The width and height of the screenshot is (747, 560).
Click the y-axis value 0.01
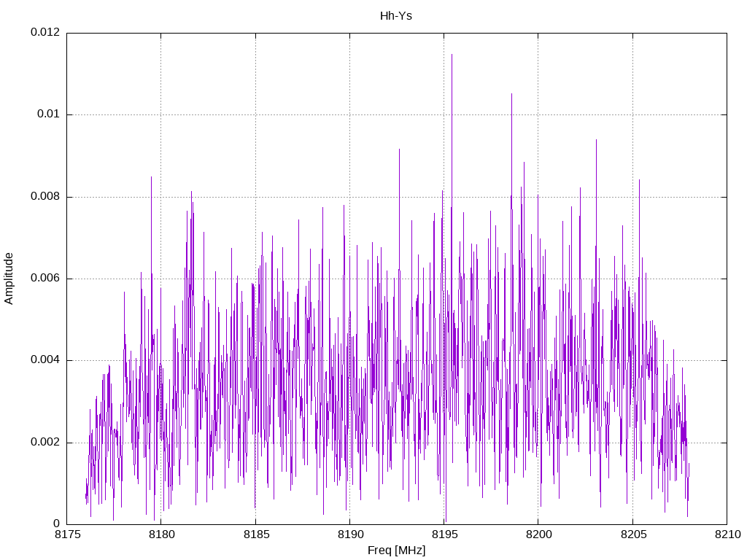[x=49, y=114]
